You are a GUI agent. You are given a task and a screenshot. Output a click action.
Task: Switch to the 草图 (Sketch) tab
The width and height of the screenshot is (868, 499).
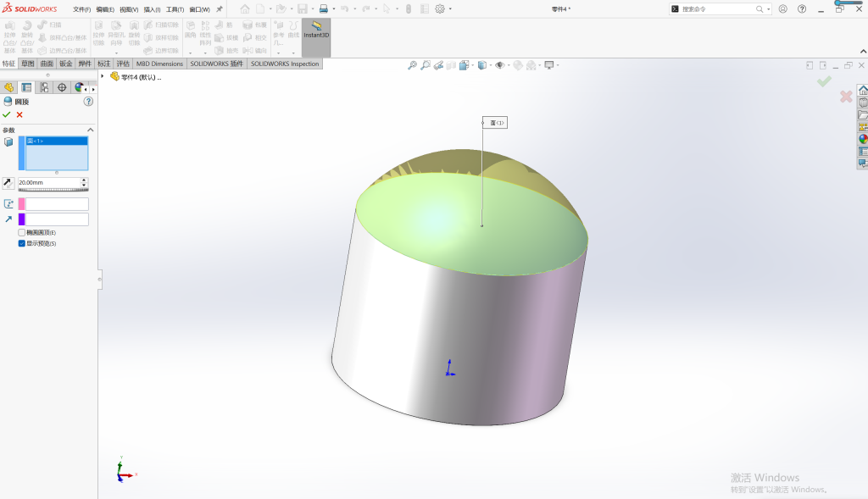click(28, 64)
